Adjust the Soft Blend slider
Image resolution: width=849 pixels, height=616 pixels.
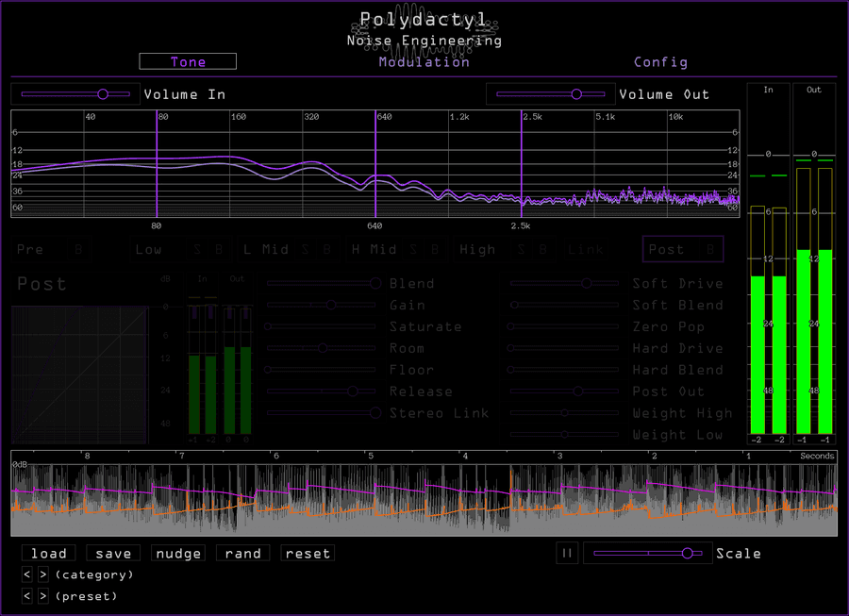(x=564, y=305)
